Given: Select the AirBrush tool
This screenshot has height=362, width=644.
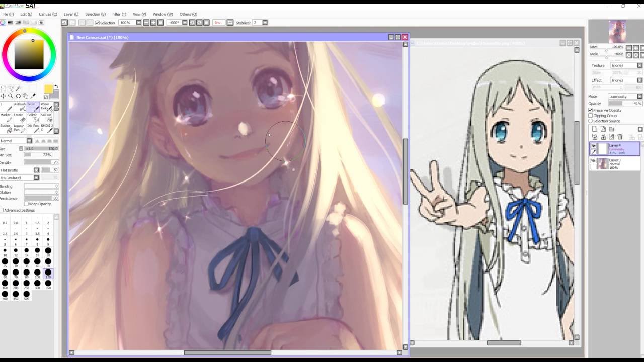Looking at the screenshot, I should [20, 107].
